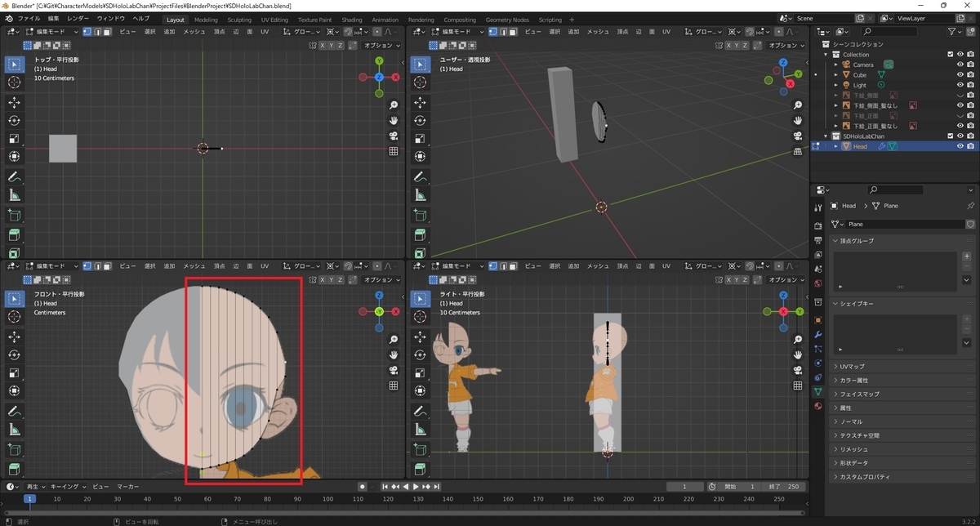The height and width of the screenshot is (526, 980).
Task: Open the Output properties tab
Action: tap(818, 240)
